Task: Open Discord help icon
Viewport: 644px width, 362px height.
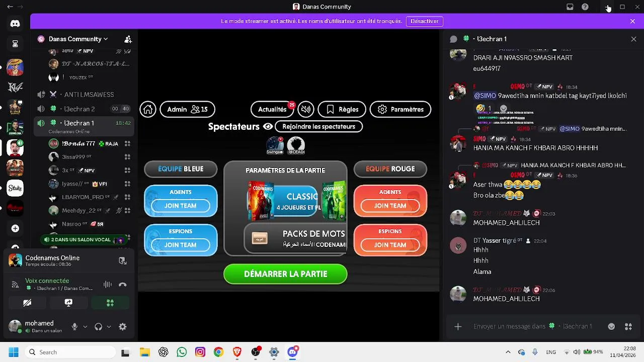Action: (x=585, y=7)
